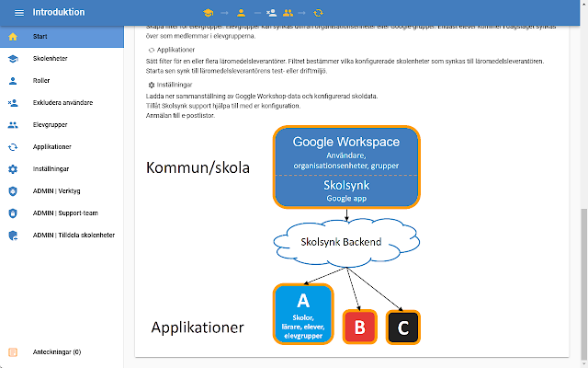
Task: Click the person icon beside Roller
Action: point(13,81)
